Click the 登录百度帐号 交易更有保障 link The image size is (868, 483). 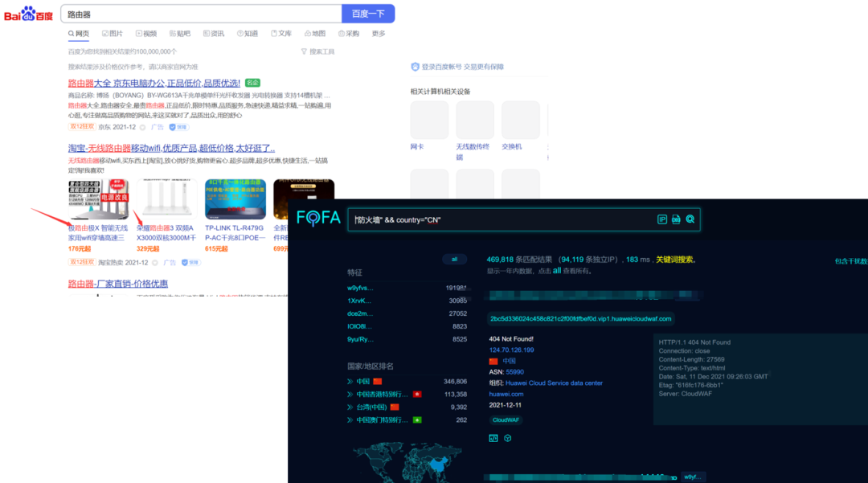pyautogui.click(x=463, y=67)
